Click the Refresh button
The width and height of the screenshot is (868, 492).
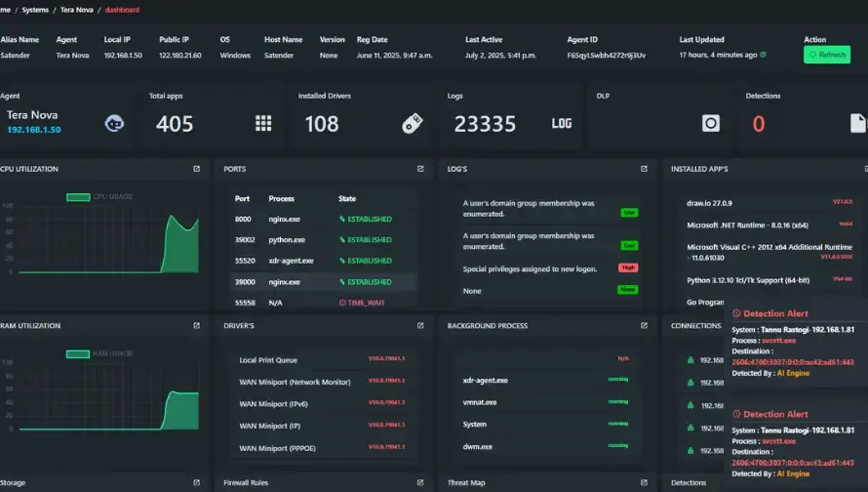pos(826,55)
